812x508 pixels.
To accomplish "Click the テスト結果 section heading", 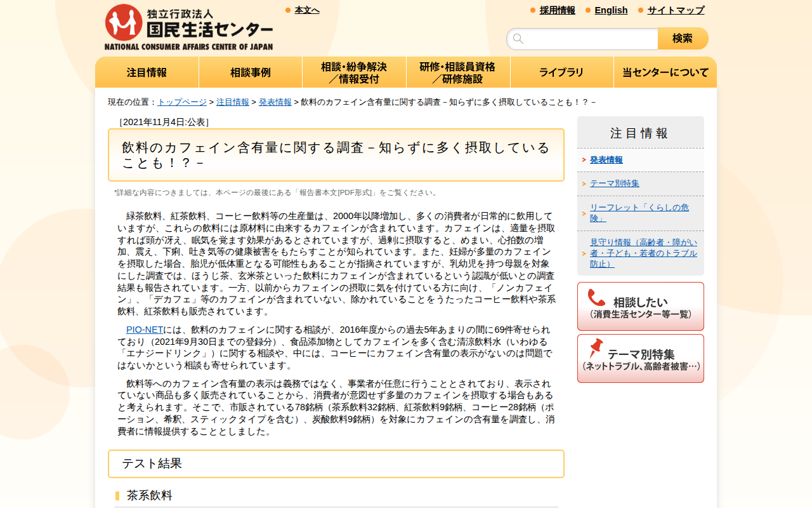I will (336, 464).
